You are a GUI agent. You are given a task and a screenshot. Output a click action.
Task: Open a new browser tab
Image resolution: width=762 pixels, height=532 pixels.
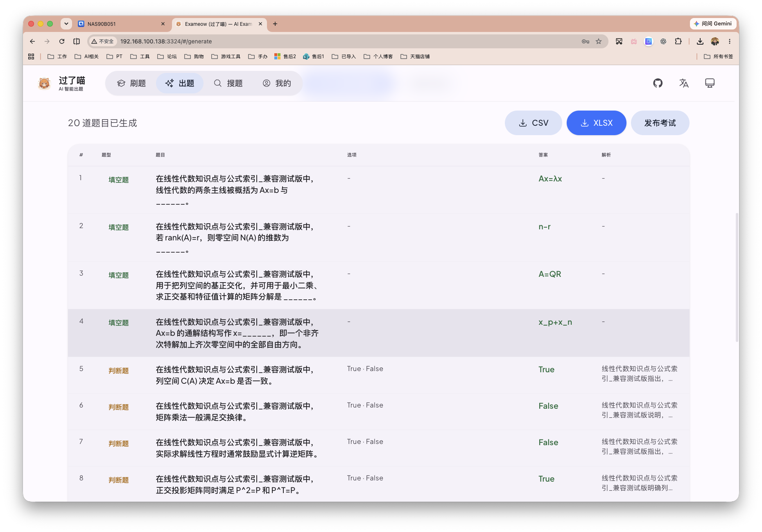click(275, 24)
